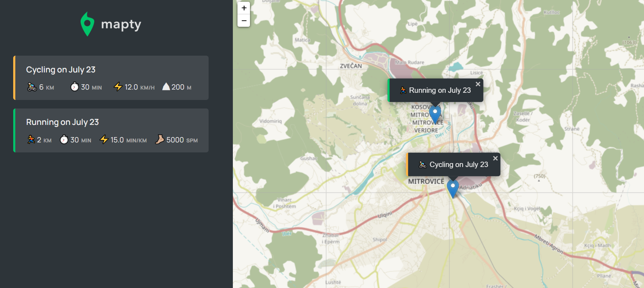
Task: Close the Cycling on July 23 popup
Action: (x=495, y=158)
